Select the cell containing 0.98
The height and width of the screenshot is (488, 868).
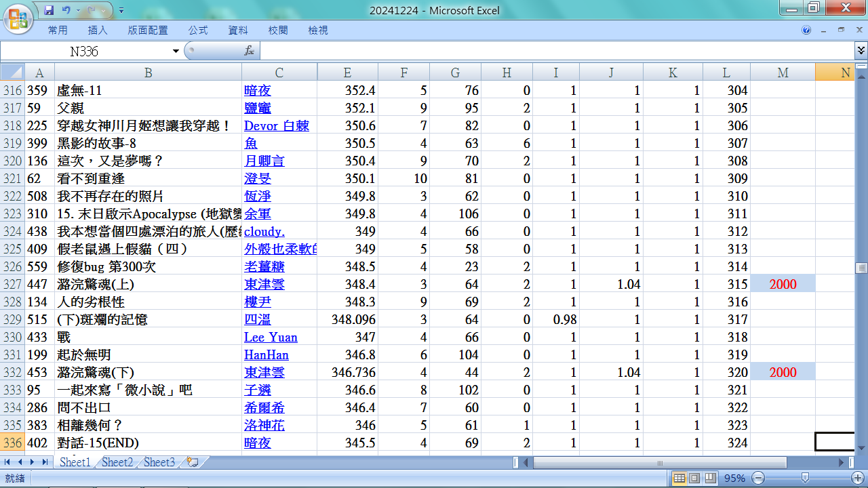point(557,319)
